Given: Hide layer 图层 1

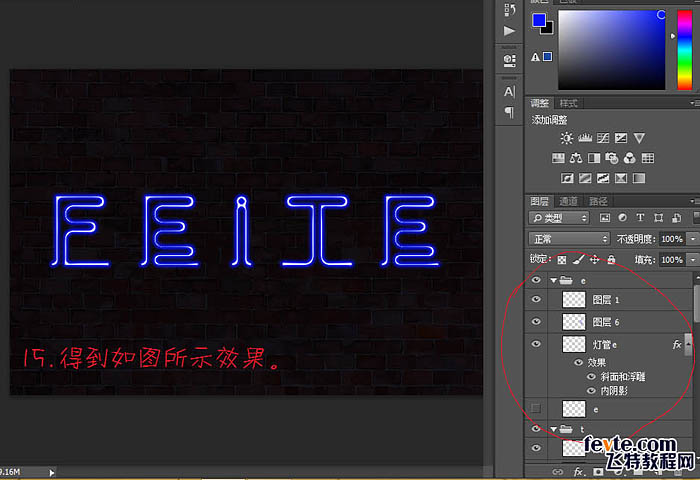Looking at the screenshot, I should click(x=536, y=299).
